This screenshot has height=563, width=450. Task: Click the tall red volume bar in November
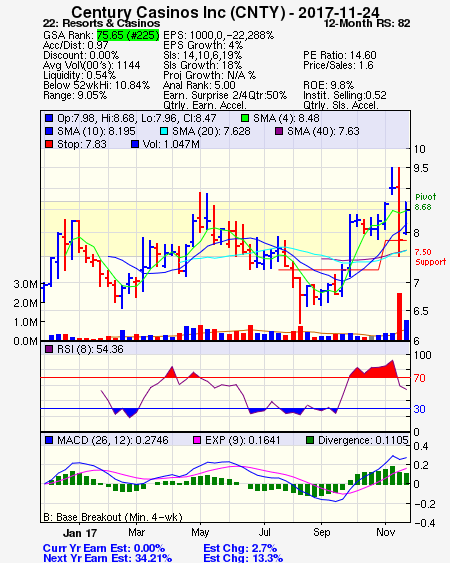point(399,317)
